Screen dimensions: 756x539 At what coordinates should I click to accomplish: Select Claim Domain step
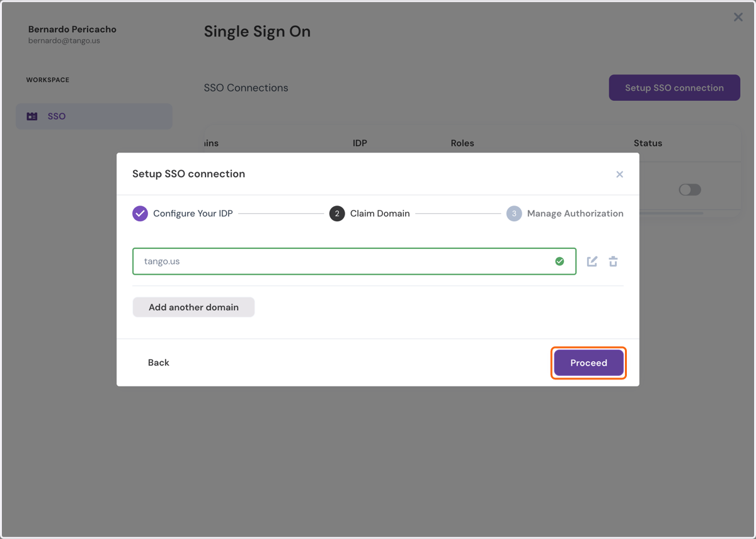tap(370, 214)
